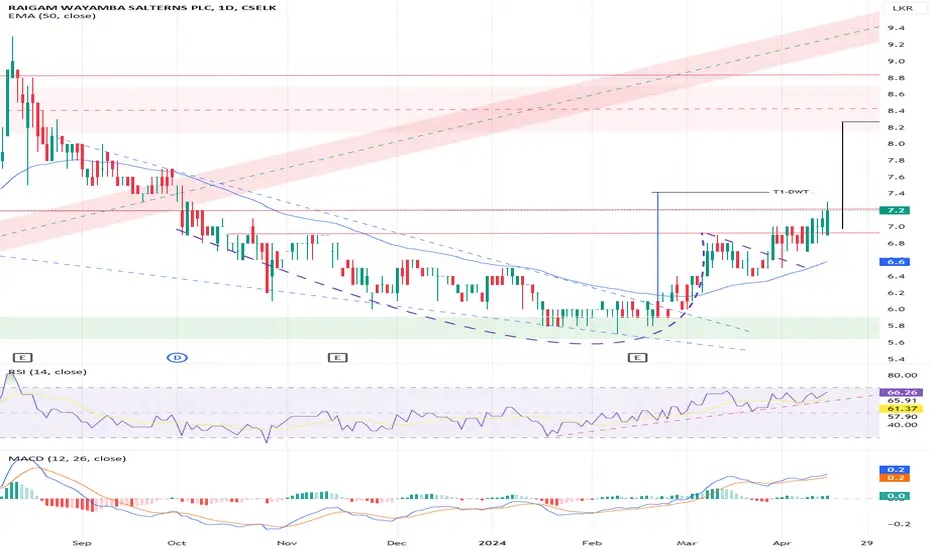This screenshot has width=932, height=550.
Task: Click the 5.4 price scale label
Action: (896, 359)
